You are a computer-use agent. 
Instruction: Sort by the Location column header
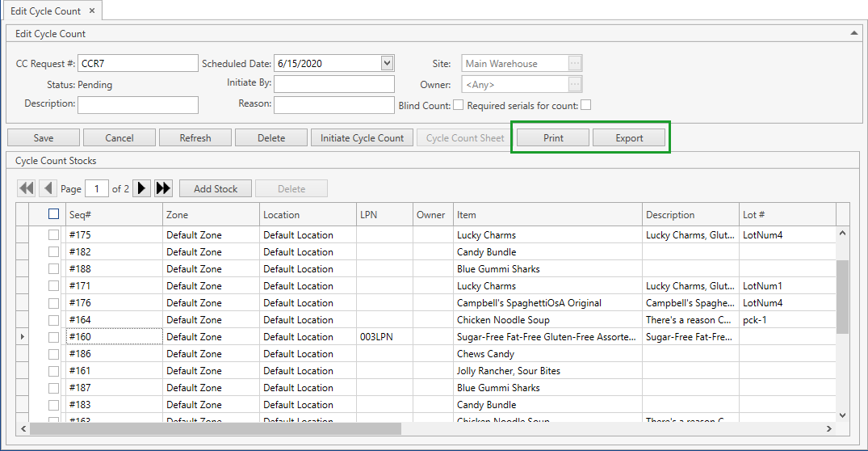coord(307,215)
